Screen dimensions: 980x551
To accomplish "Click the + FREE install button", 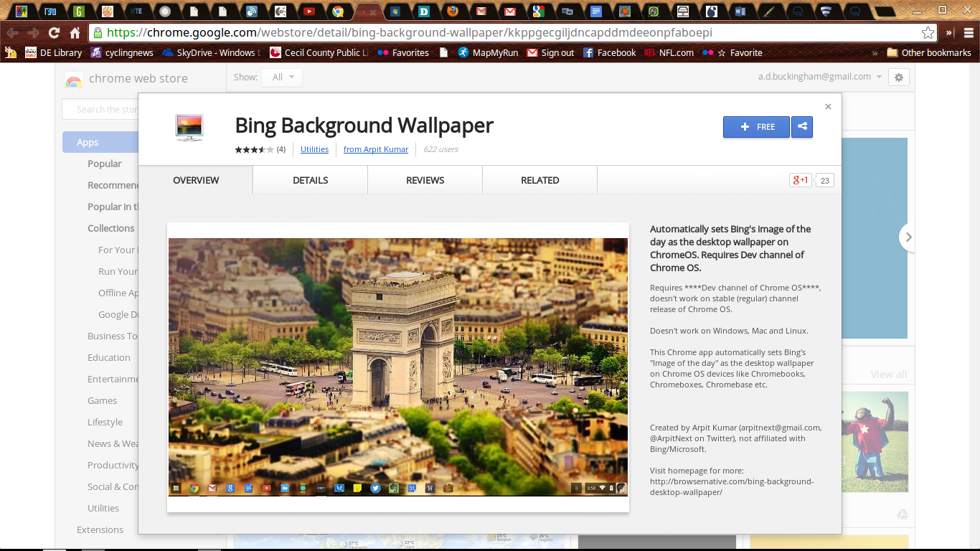I will [x=756, y=127].
